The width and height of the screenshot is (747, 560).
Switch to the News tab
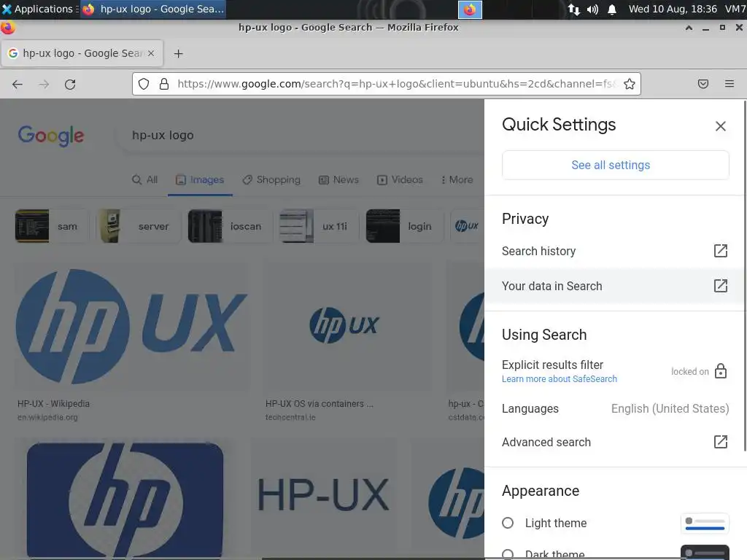pos(338,180)
